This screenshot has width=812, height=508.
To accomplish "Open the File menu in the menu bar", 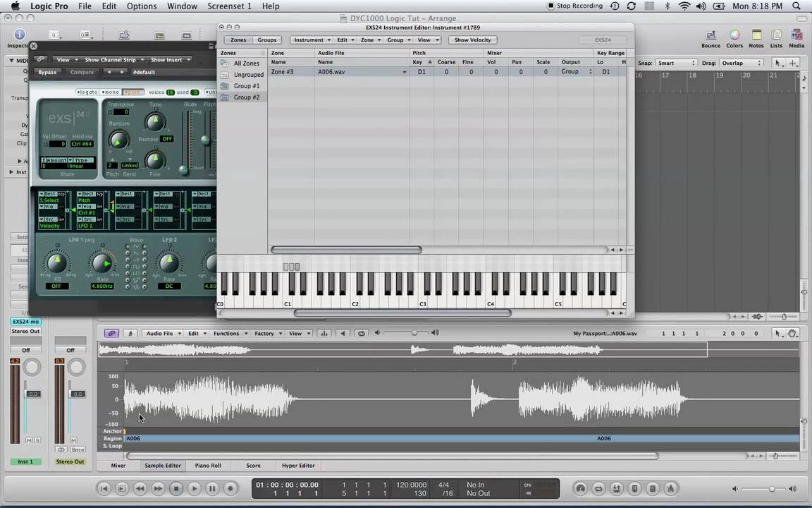I will click(85, 6).
